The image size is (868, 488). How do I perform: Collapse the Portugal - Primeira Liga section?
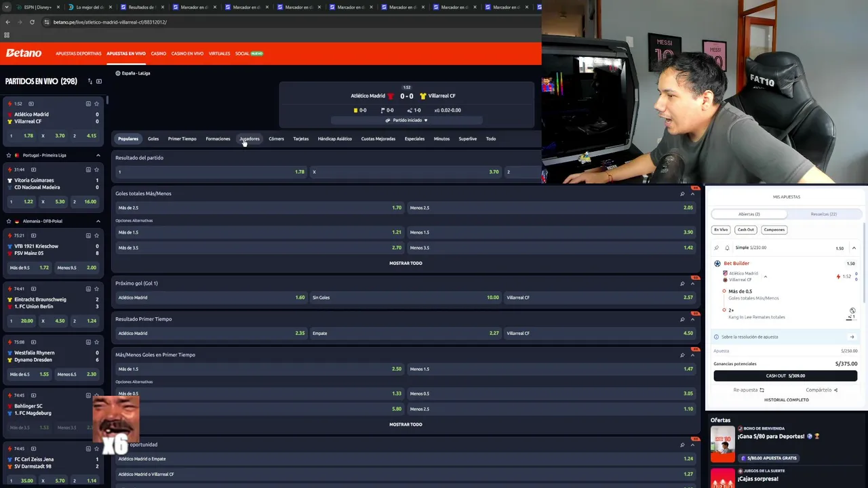98,155
